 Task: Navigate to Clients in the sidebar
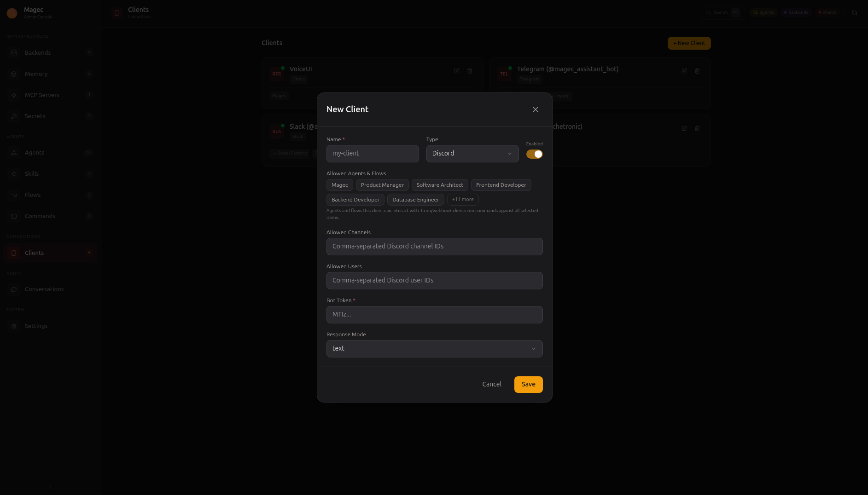(x=34, y=253)
